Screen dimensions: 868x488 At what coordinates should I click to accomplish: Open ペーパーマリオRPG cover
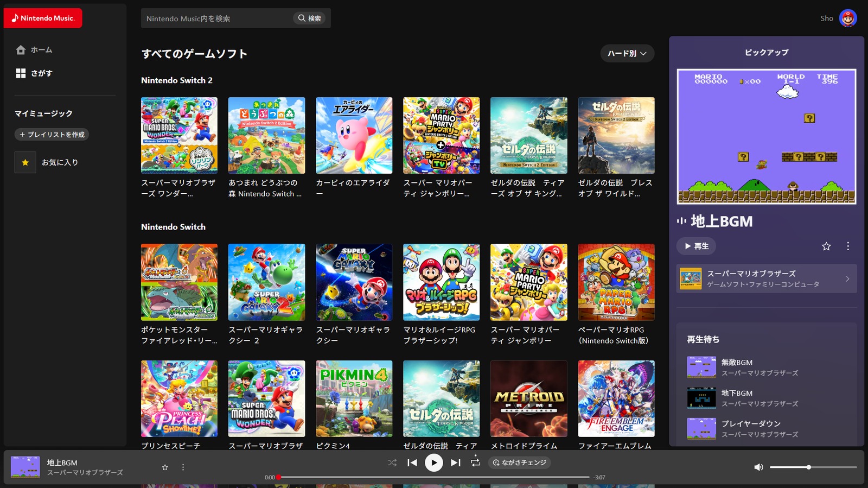[x=616, y=282]
